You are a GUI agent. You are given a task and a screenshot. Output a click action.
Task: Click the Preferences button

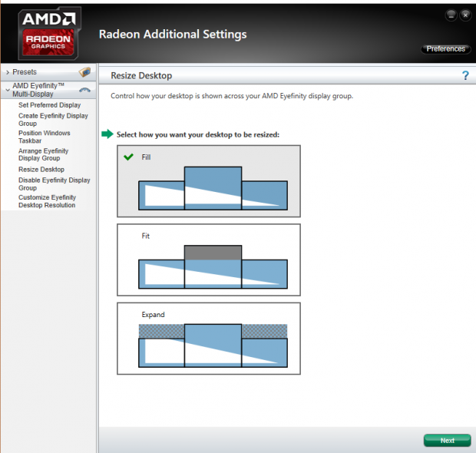point(445,49)
